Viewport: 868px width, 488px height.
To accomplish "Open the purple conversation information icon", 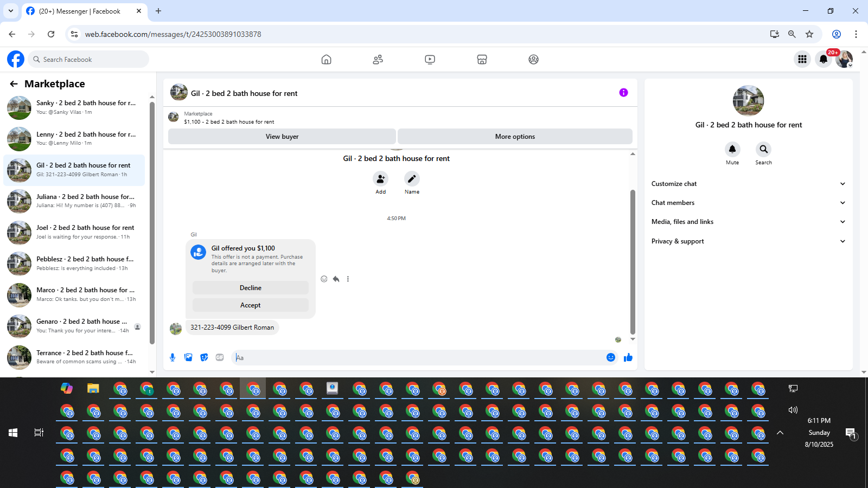I will pos(623,93).
